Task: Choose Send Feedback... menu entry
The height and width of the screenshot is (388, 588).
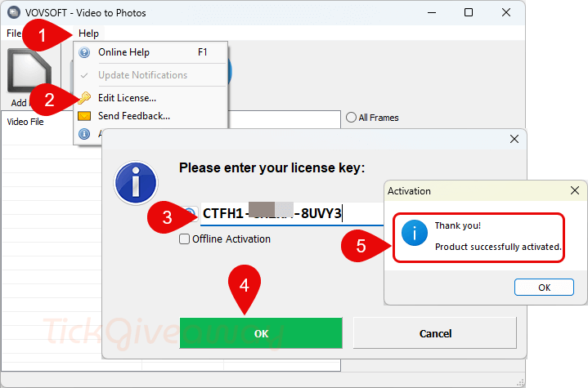Action: [x=150, y=116]
